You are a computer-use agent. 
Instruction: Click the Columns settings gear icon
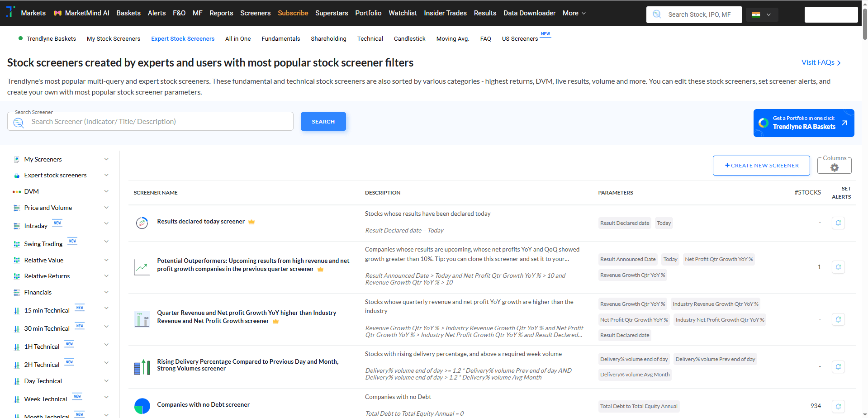point(834,168)
